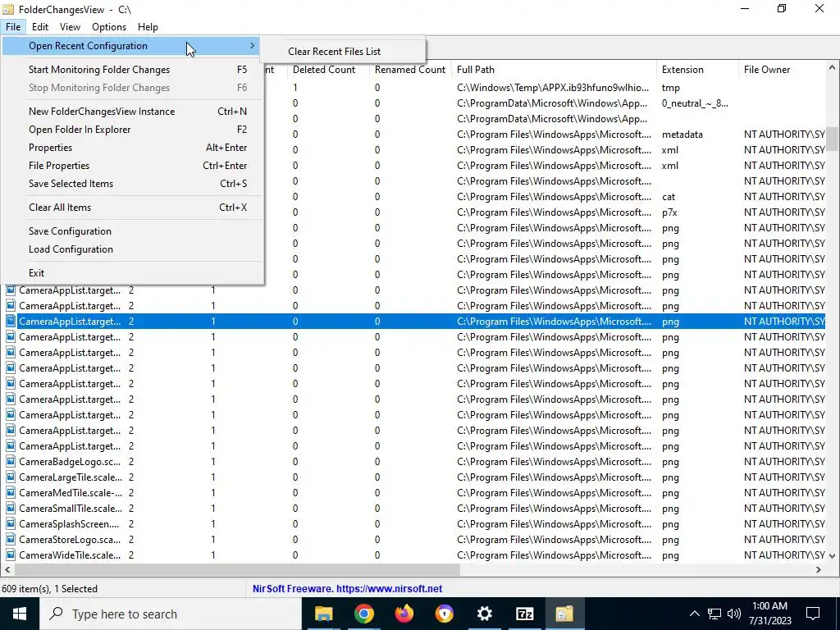Open the notification center icon
Image resolution: width=840 pixels, height=630 pixels.
tap(813, 614)
